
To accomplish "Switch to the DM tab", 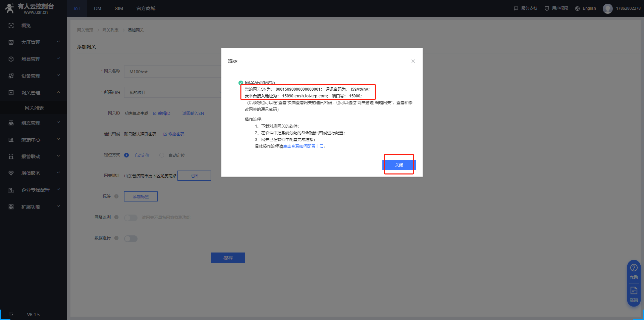I will [98, 8].
